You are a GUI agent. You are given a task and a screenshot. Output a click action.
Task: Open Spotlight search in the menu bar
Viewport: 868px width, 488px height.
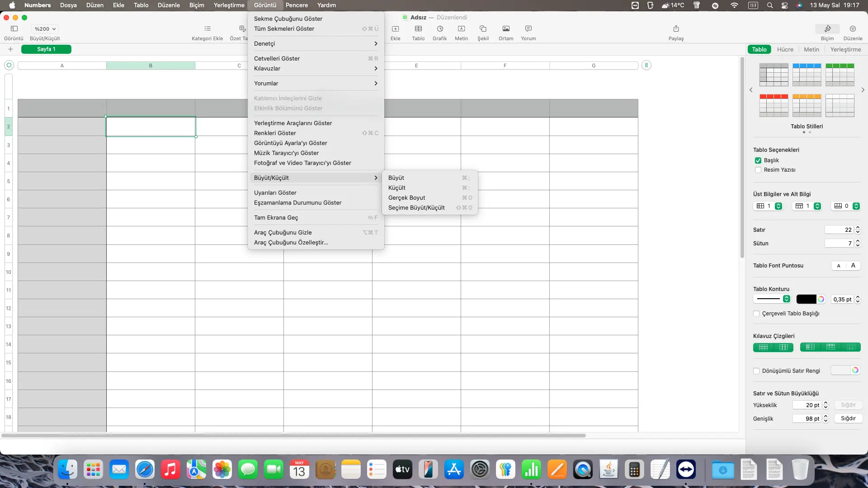(769, 5)
